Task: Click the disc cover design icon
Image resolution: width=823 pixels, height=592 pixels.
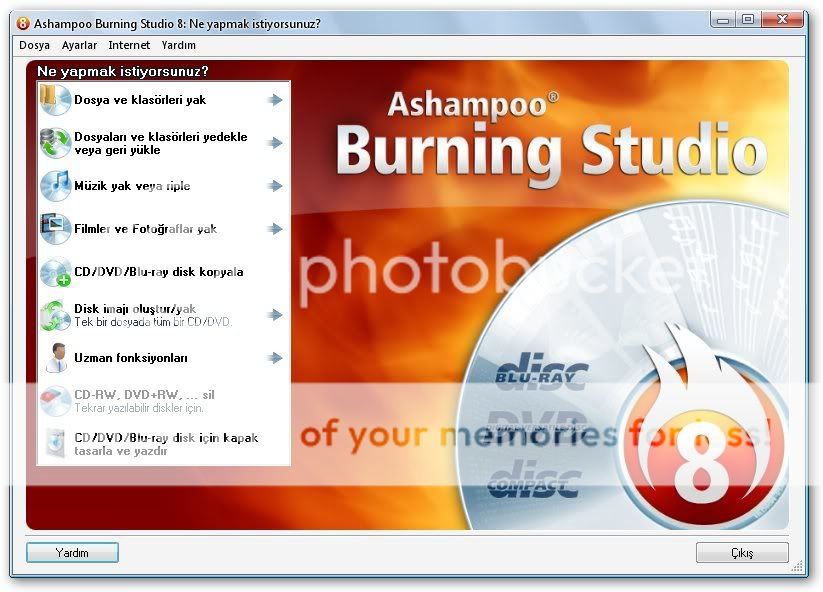Action: click(x=55, y=444)
